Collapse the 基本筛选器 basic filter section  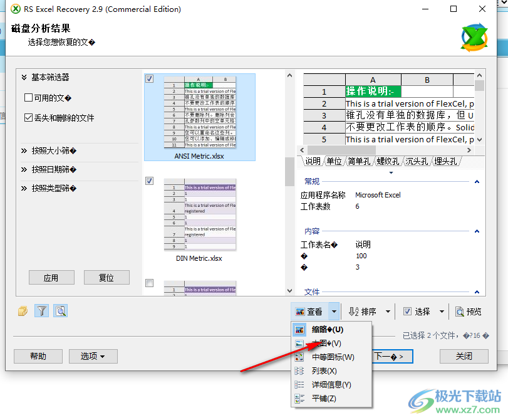click(24, 77)
